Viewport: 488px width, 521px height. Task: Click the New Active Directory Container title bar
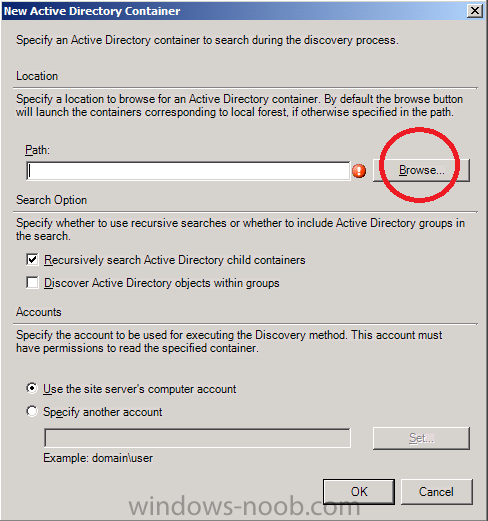(x=233, y=11)
